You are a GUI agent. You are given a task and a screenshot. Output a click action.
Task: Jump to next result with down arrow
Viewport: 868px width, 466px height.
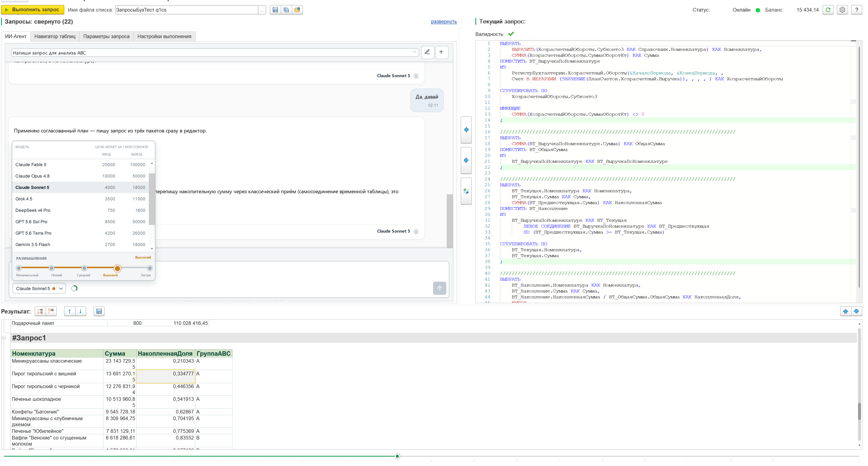pos(80,311)
